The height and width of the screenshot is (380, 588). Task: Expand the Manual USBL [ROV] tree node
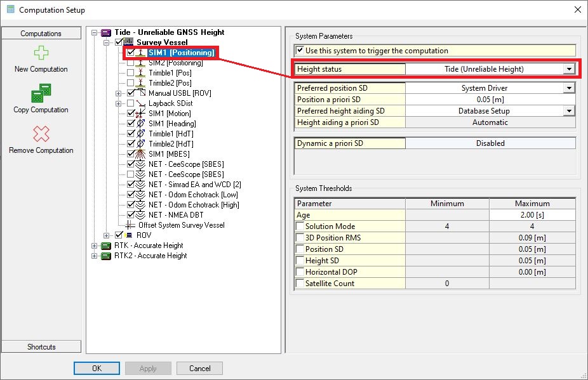[119, 93]
